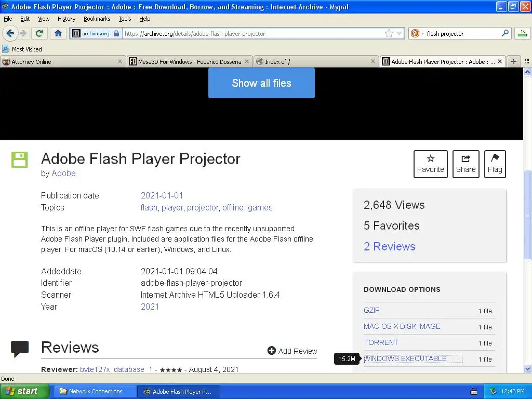Open the projector topic link
This screenshot has height=399, width=532.
pyautogui.click(x=203, y=207)
